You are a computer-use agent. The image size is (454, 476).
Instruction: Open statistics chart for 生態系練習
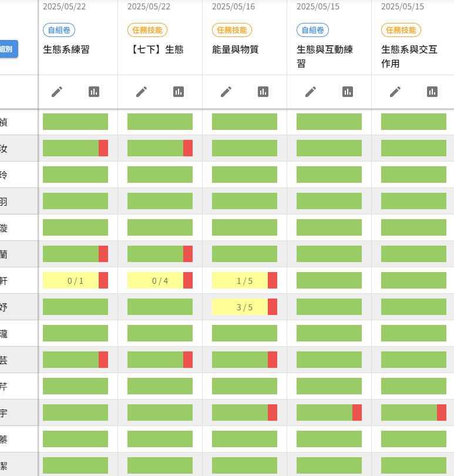tap(94, 92)
